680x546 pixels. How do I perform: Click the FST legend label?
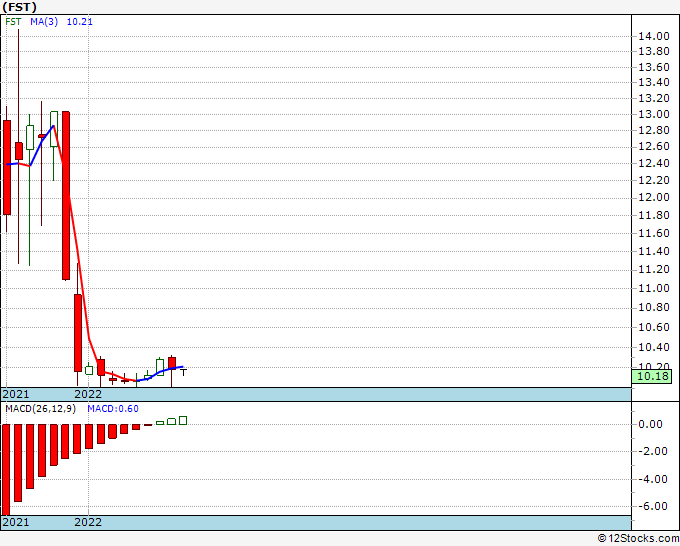(13, 22)
